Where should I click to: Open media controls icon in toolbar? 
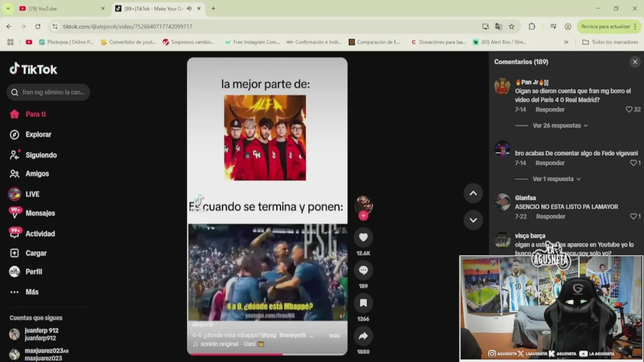point(553,26)
